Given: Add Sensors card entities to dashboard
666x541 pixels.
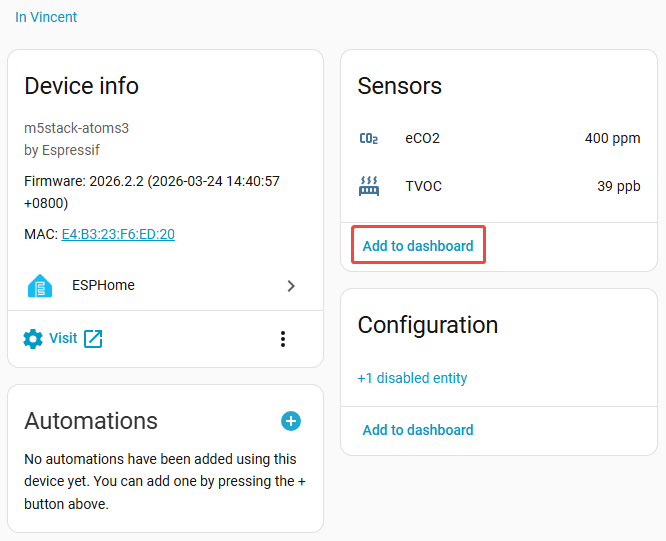Looking at the screenshot, I should coord(418,246).
